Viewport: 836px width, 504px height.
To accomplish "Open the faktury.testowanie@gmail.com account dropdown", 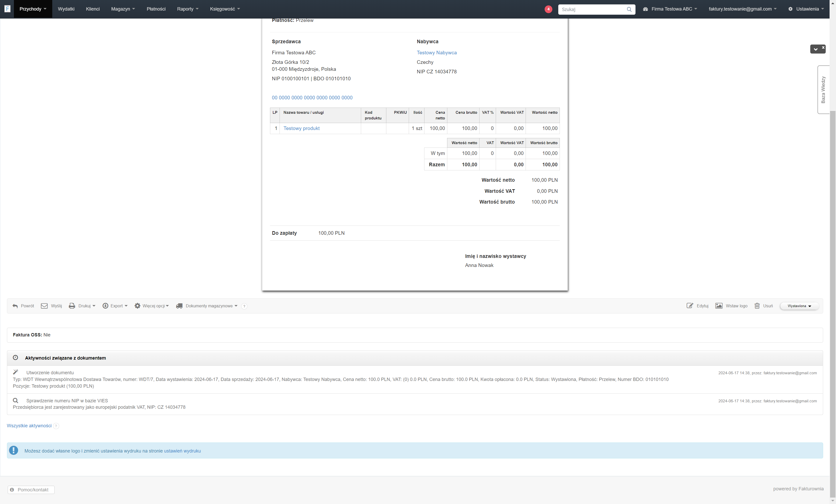I will [x=742, y=9].
